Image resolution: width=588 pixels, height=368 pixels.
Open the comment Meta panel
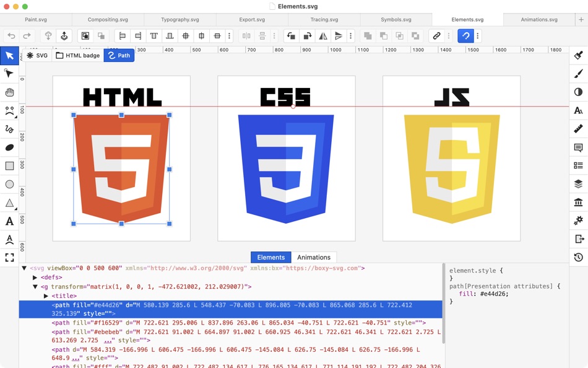(x=578, y=147)
